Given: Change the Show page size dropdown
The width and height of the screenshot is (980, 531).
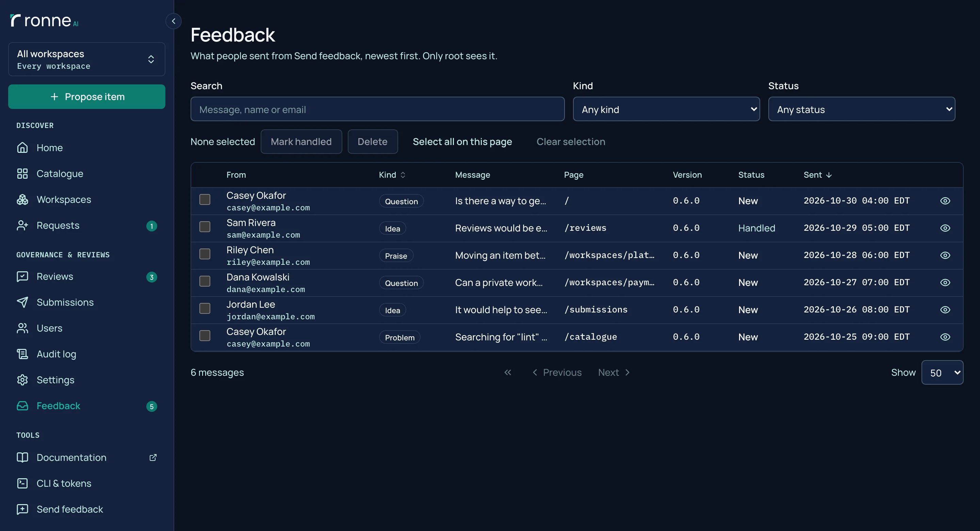Looking at the screenshot, I should (x=942, y=373).
